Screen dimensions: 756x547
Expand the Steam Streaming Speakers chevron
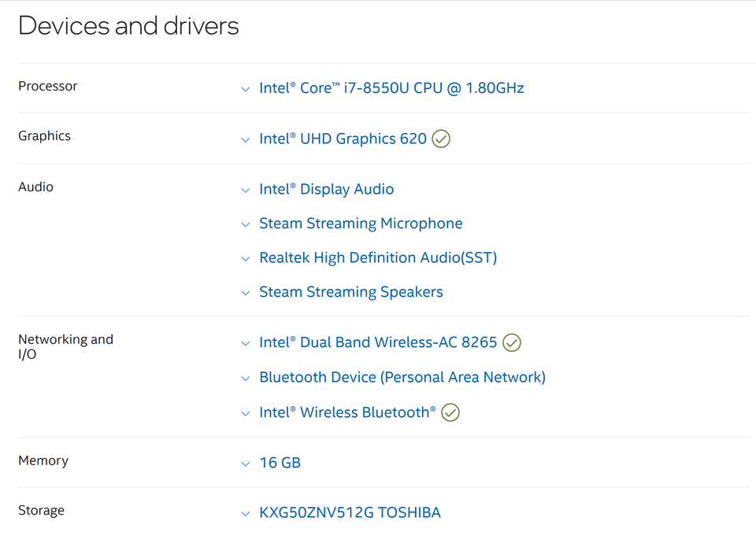pyautogui.click(x=246, y=293)
